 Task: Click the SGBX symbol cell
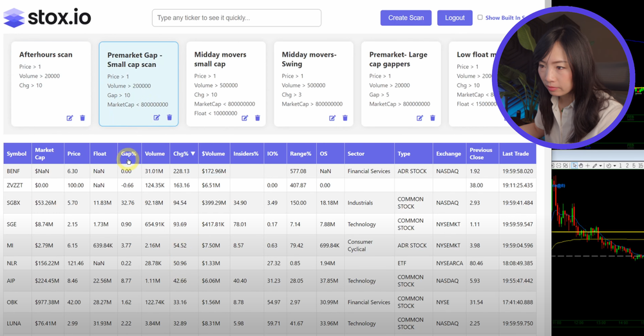click(x=17, y=203)
